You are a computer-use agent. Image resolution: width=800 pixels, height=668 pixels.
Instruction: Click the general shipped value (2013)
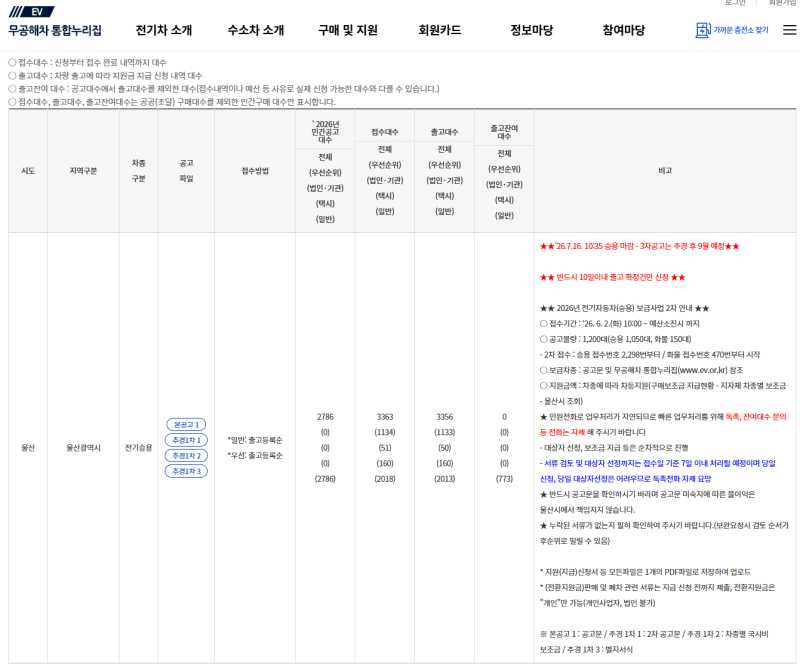pos(444,479)
